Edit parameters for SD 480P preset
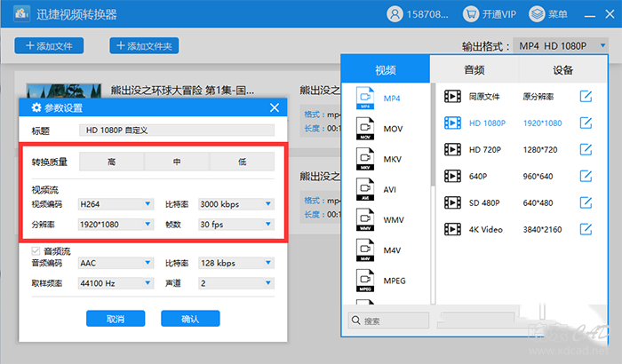Screen dimensions: 622x364 pyautogui.click(x=586, y=202)
